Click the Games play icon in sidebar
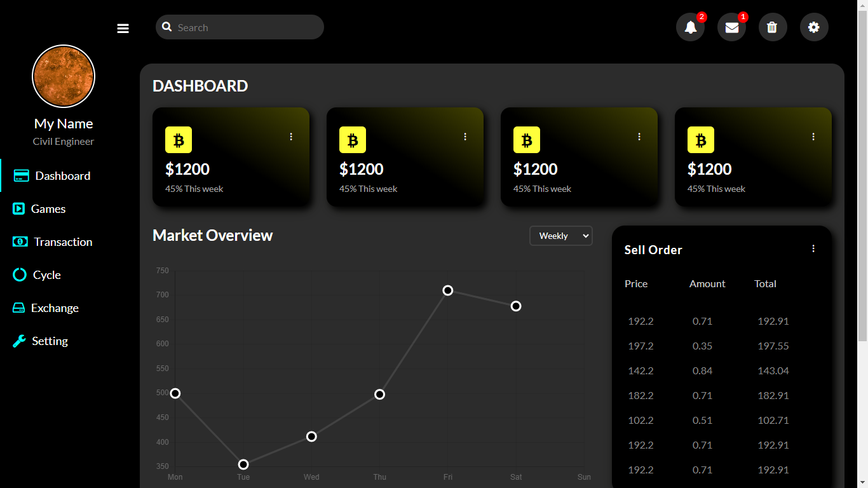The width and height of the screenshot is (868, 488). coord(19,209)
